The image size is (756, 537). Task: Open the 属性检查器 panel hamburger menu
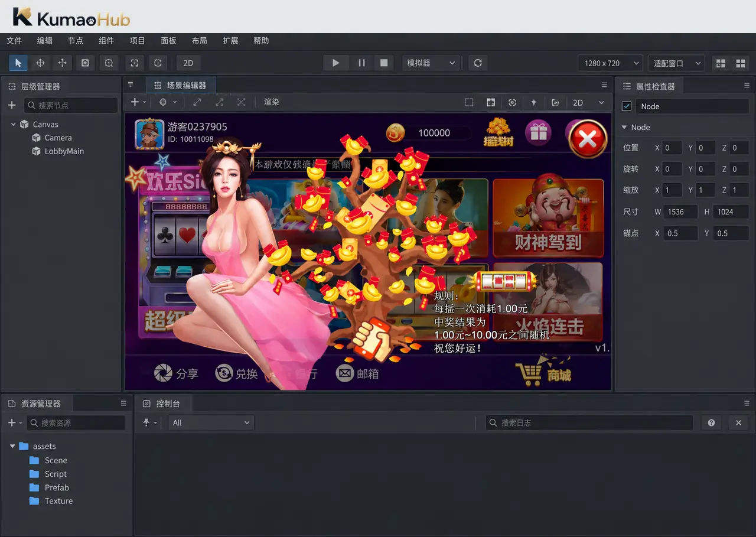747,86
